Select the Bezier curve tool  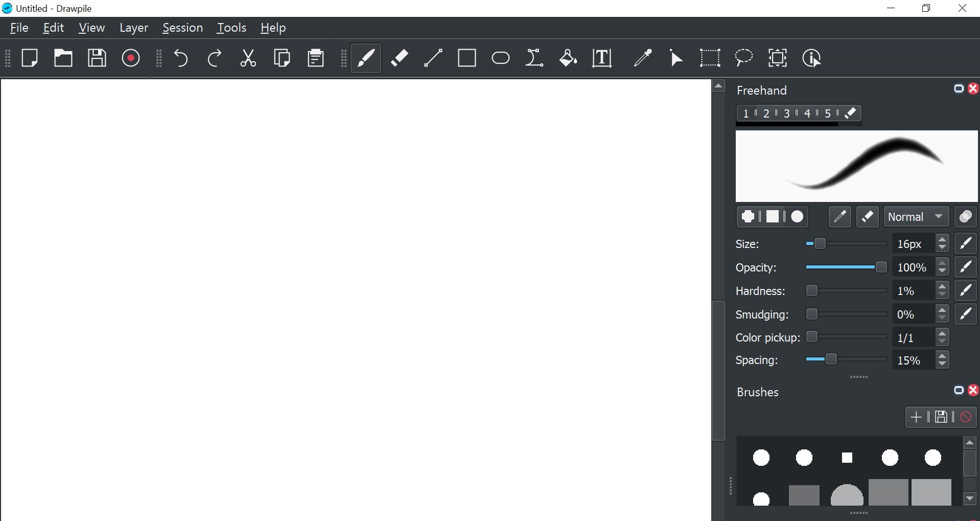point(534,58)
